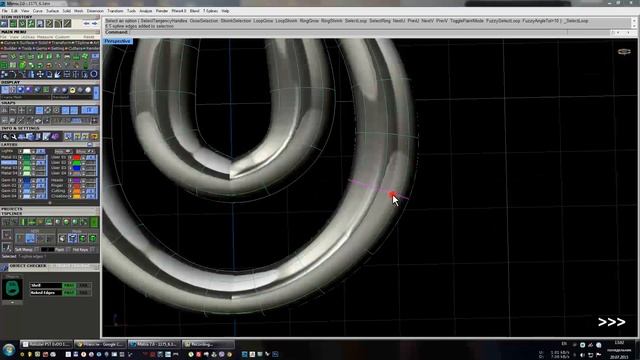Click the Creation yellow color swatch

77,196
